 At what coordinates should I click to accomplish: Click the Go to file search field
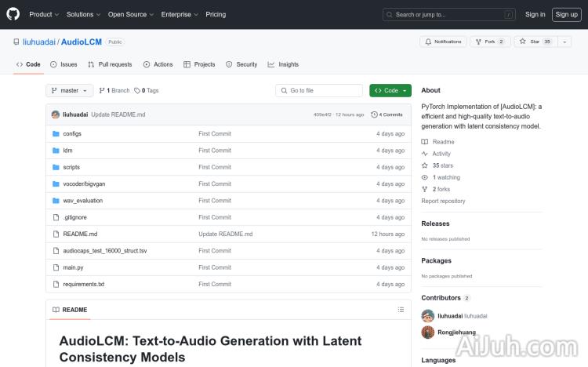click(x=319, y=90)
